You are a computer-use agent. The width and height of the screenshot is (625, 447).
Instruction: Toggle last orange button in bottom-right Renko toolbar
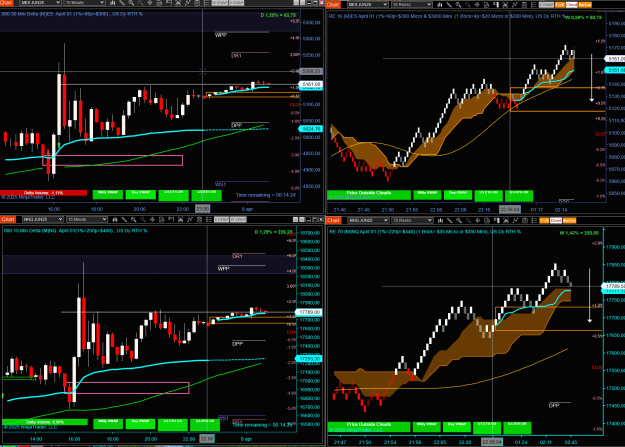point(569,221)
